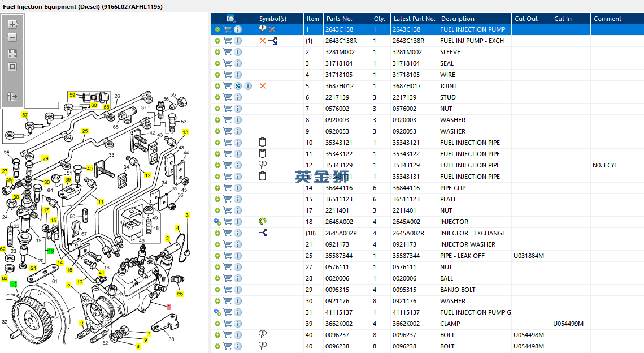The image size is (644, 353).
Task: Click the list-arrow panel toggle icon
Action: tap(12, 97)
